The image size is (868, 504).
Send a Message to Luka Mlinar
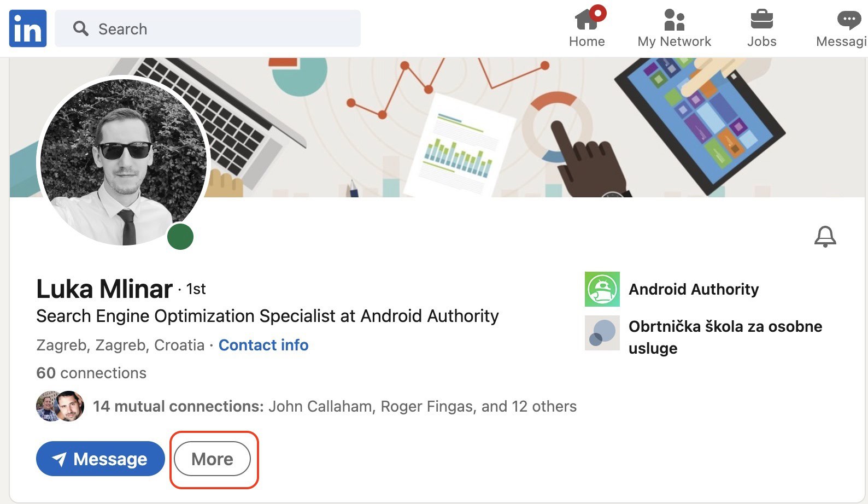point(101,459)
